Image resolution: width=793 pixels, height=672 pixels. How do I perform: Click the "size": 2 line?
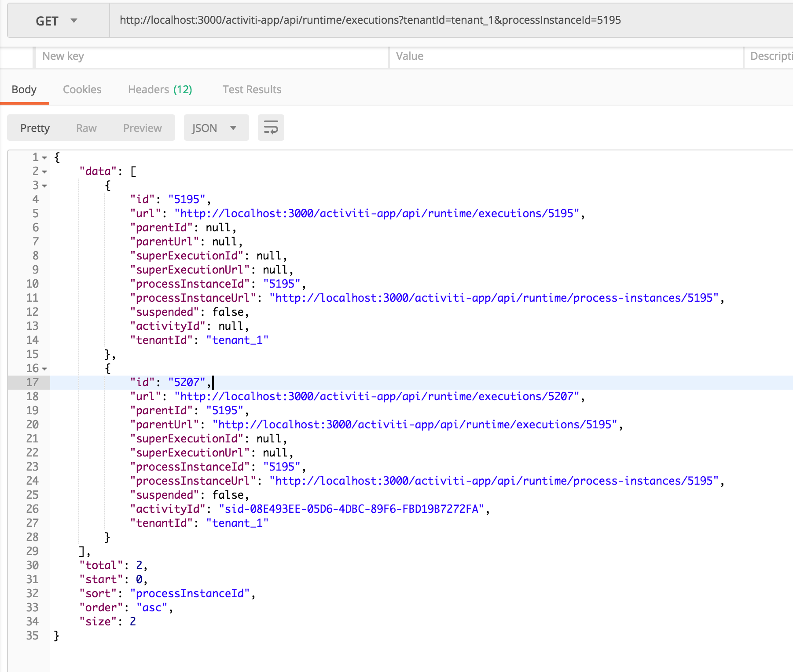click(x=107, y=621)
